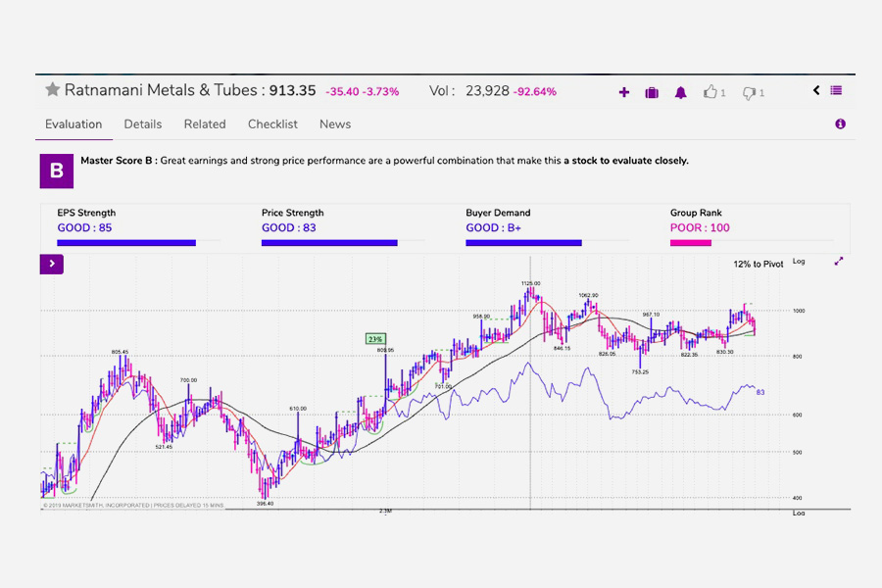Switch to the Evaluation tab
The image size is (882, 588).
pos(73,124)
